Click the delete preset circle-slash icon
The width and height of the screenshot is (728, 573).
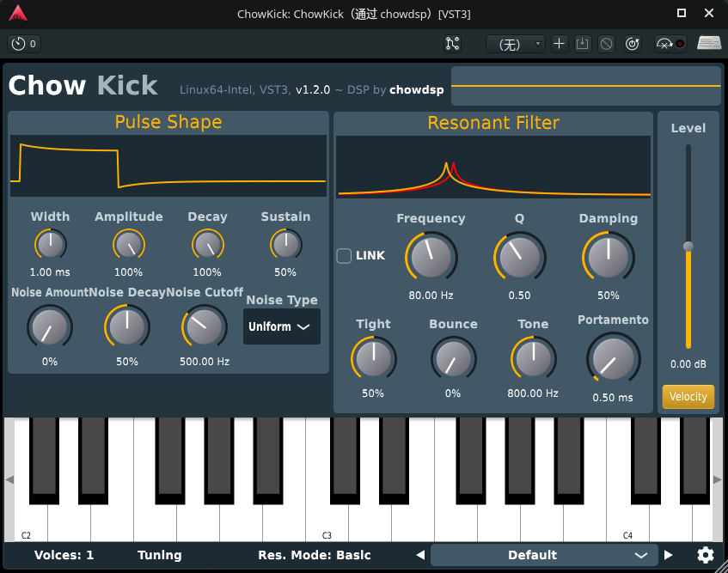point(606,44)
